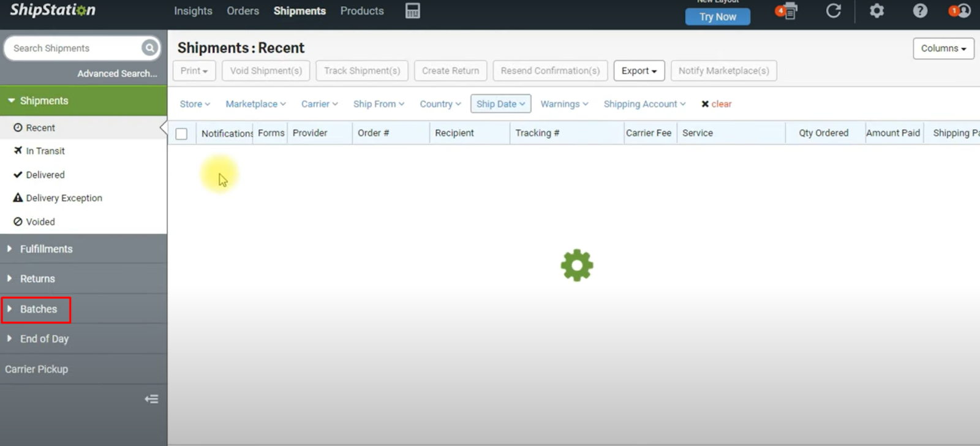980x446 pixels.
Task: Sort by the Carrier Fee column
Action: coord(650,133)
